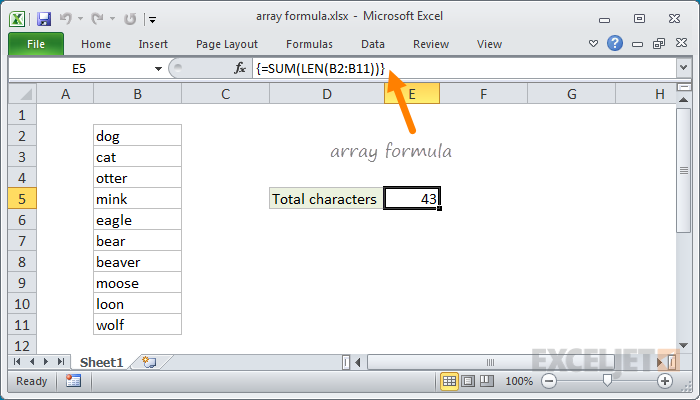Select the Total characters cell
This screenshot has width=700, height=400.
tap(326, 199)
